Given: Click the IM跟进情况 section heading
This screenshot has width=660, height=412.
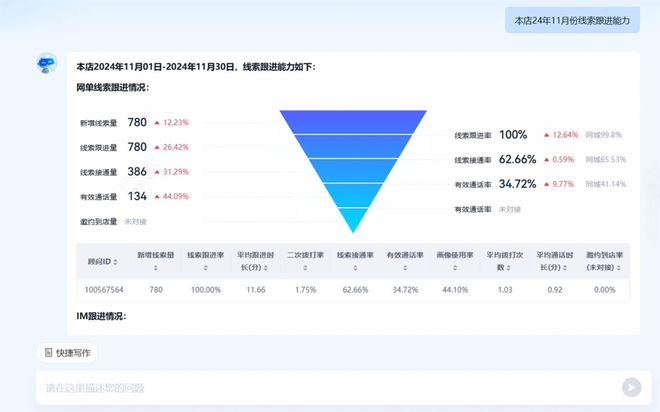Looking at the screenshot, I should click(101, 316).
